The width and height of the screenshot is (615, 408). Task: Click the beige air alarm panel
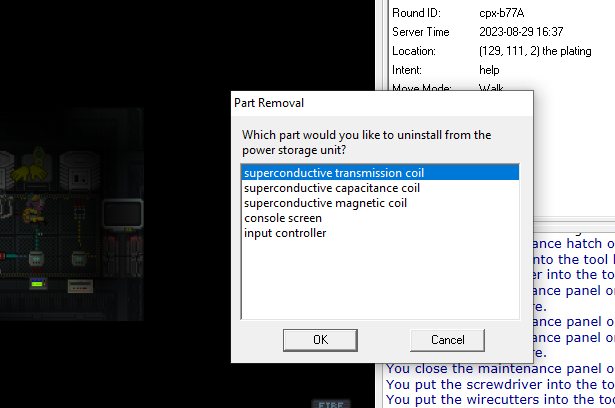pyautogui.click(x=80, y=286)
